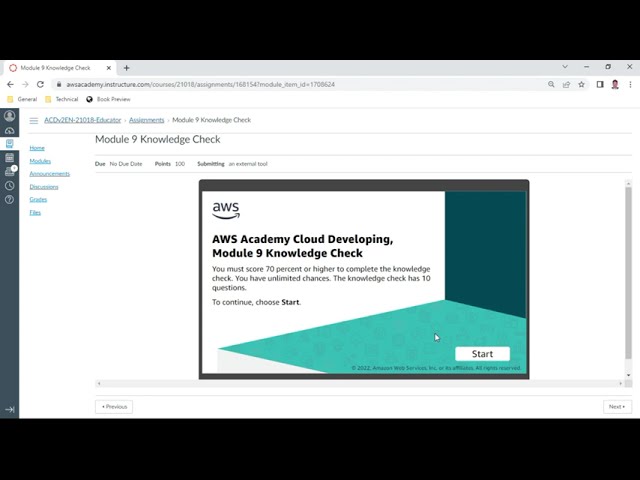Image resolution: width=640 pixels, height=480 pixels.
Task: Go to Grades in course menu
Action: (38, 200)
